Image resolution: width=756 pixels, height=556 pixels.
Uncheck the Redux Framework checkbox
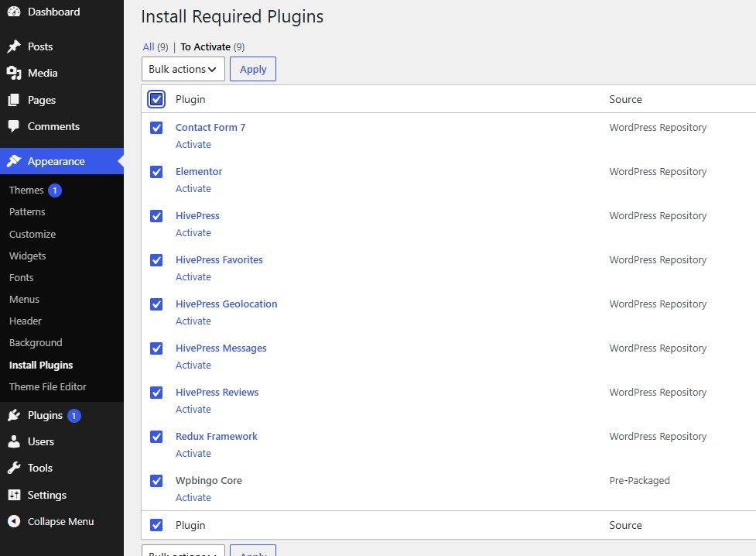pos(156,437)
